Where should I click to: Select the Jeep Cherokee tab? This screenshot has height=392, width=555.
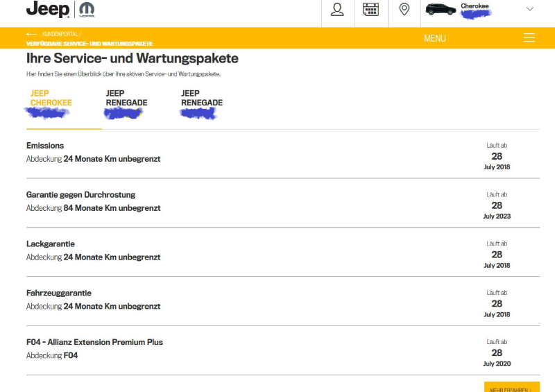click(51, 99)
